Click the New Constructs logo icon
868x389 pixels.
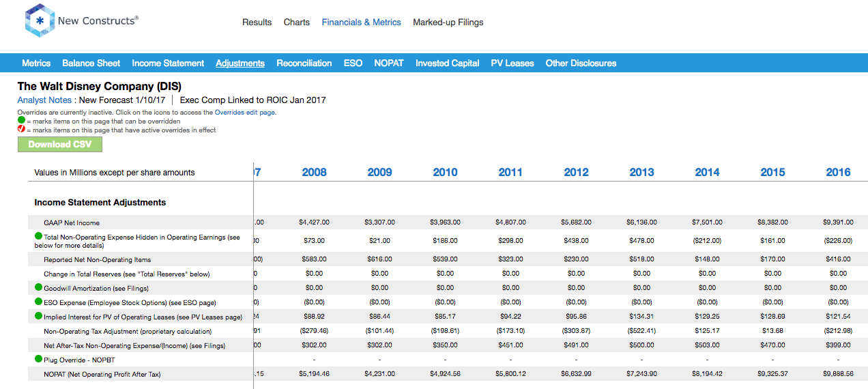click(39, 21)
